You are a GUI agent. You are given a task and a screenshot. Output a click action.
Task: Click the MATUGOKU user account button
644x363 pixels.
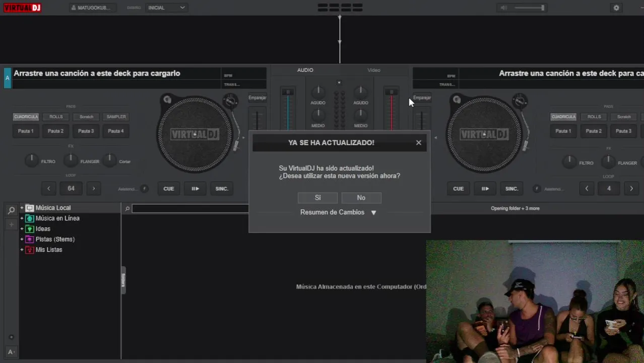point(92,8)
